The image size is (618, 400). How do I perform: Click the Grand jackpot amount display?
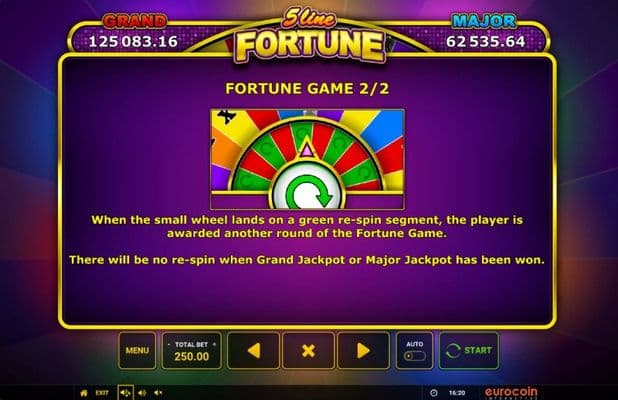click(x=133, y=41)
